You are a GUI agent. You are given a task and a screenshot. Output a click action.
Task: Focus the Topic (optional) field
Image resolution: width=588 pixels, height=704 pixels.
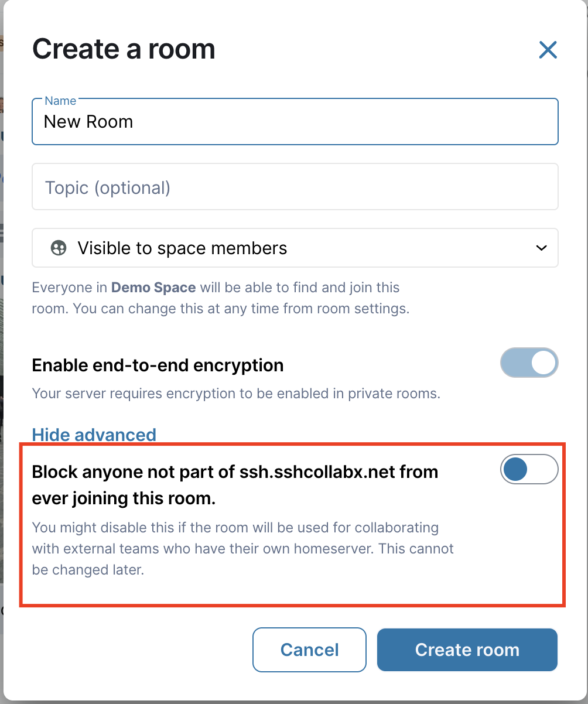click(x=295, y=187)
